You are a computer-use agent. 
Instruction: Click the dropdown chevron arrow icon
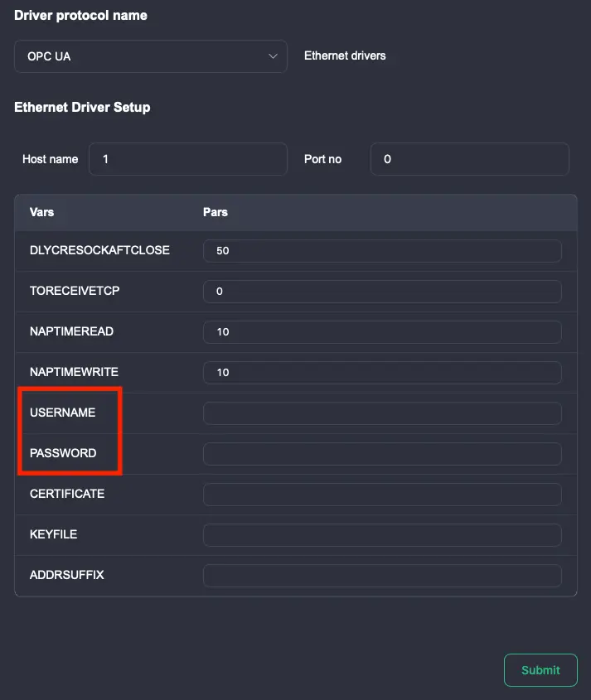coord(273,56)
